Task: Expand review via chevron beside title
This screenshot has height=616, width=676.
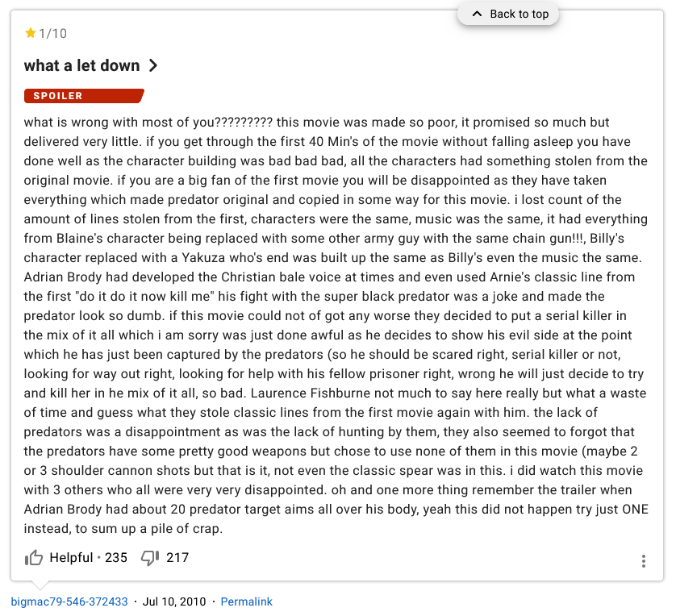Action: pos(153,66)
